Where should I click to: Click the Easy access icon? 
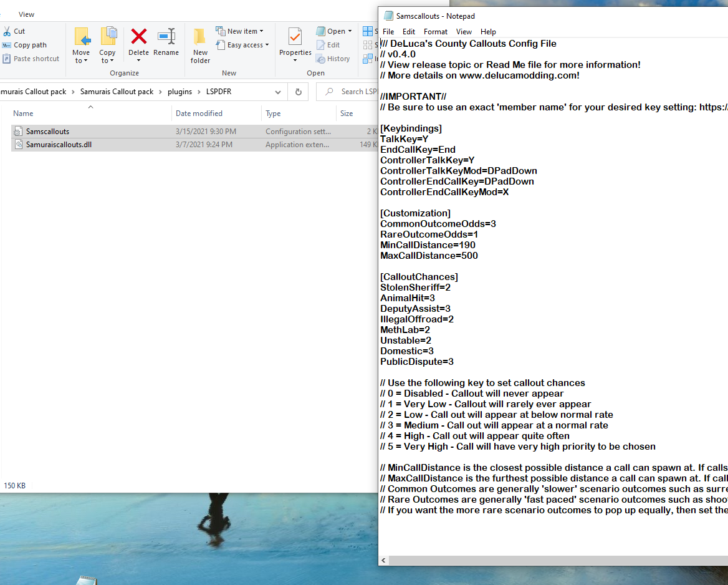(221, 45)
